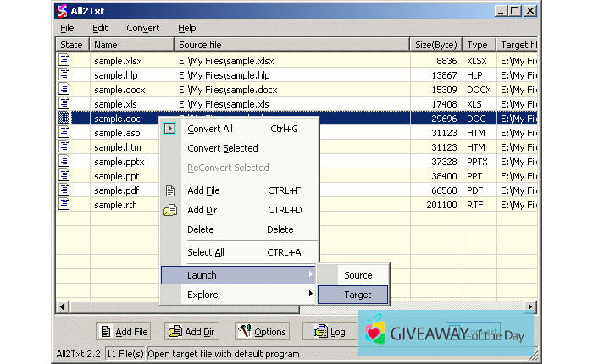Open the Convert menu in menu bar
The height and width of the screenshot is (364, 593).
click(x=142, y=28)
